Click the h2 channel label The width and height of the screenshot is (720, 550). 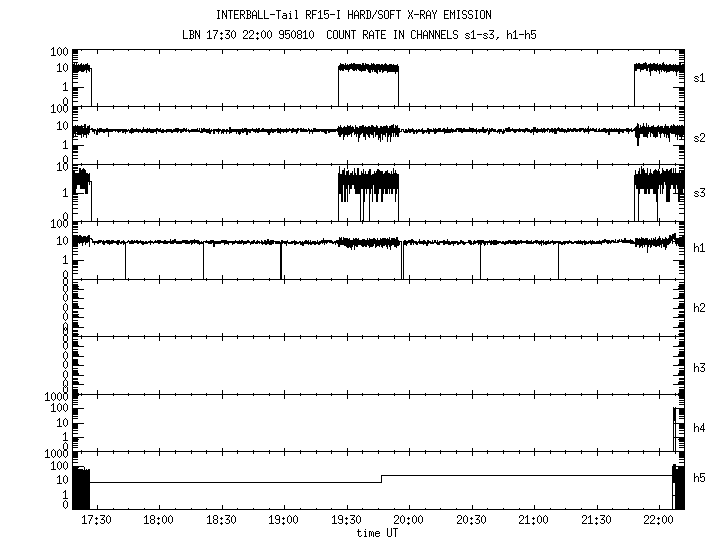point(699,308)
